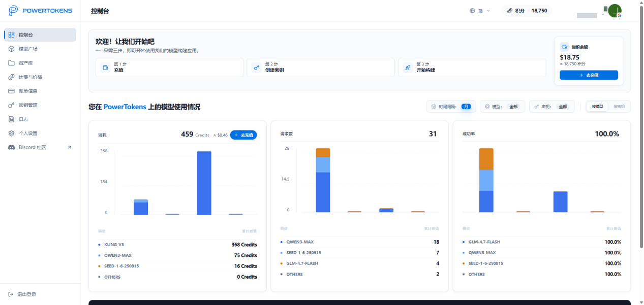
Task: Open 控制台 in the sidebar
Action: [x=40, y=35]
